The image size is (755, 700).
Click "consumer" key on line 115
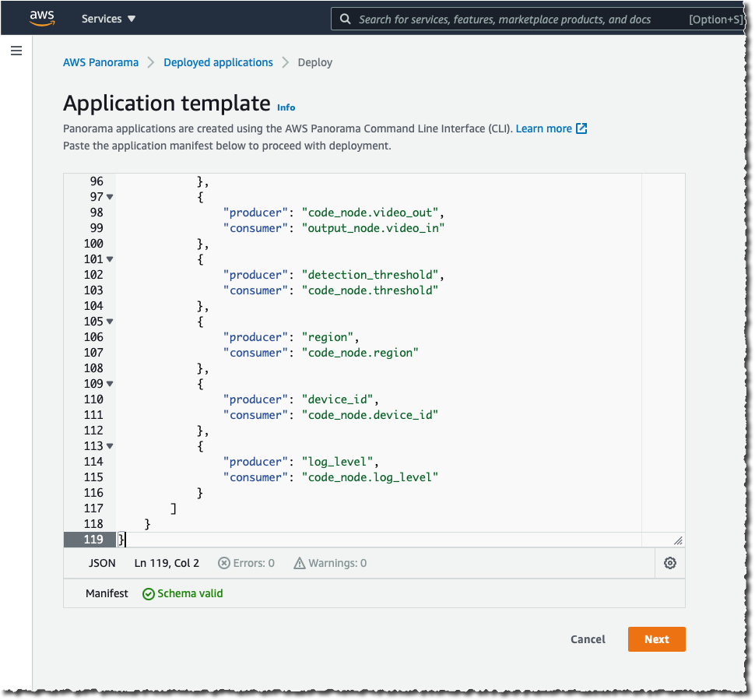[x=255, y=477]
